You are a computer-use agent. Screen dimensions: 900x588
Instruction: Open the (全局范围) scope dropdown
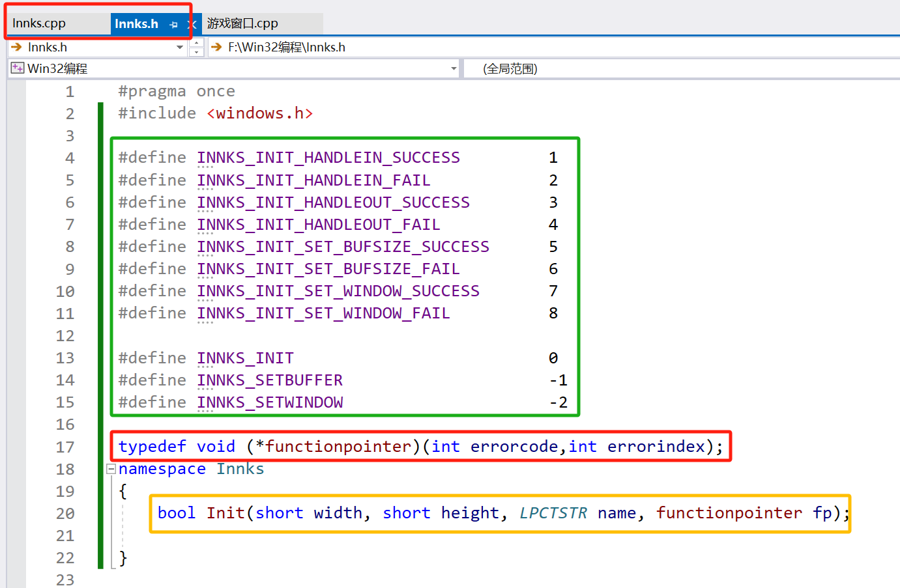[682, 68]
